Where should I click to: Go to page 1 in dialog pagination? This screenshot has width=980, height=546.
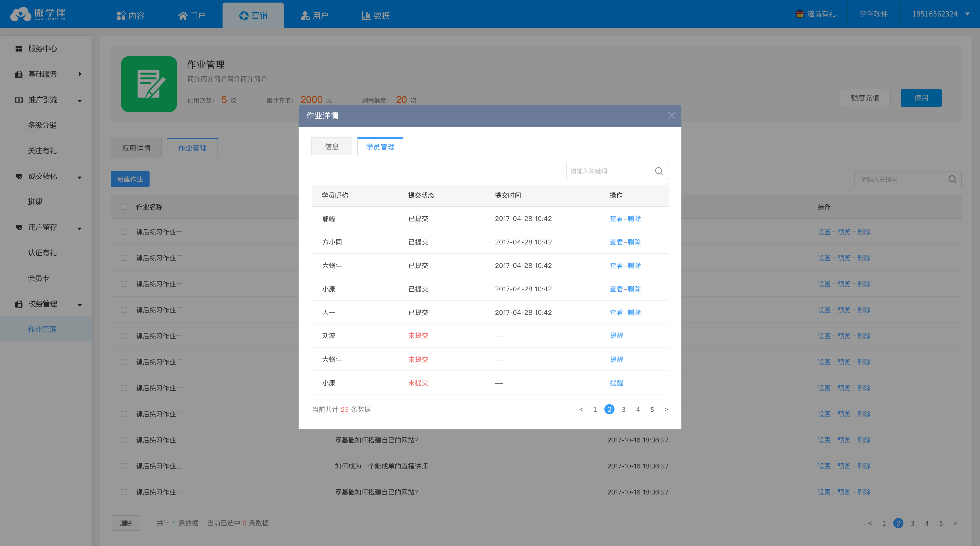(595, 409)
